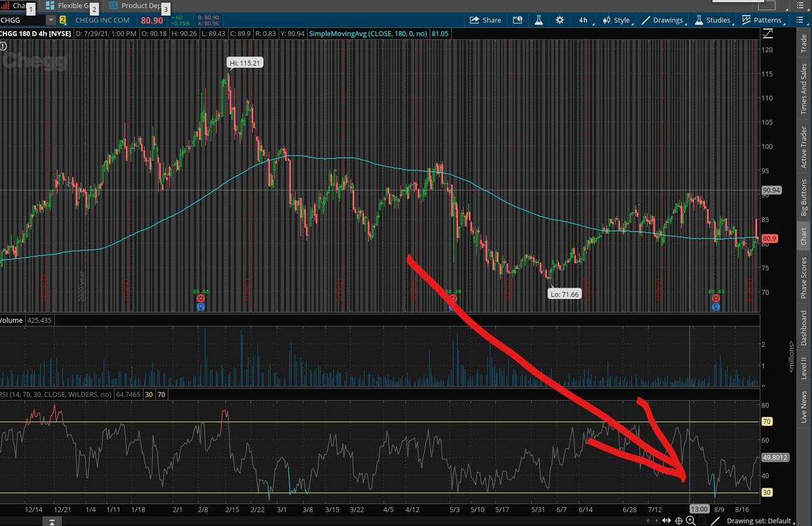Screen dimensions: 812x526
Task: Click the CHEGG INC COM company name
Action: tap(102, 20)
